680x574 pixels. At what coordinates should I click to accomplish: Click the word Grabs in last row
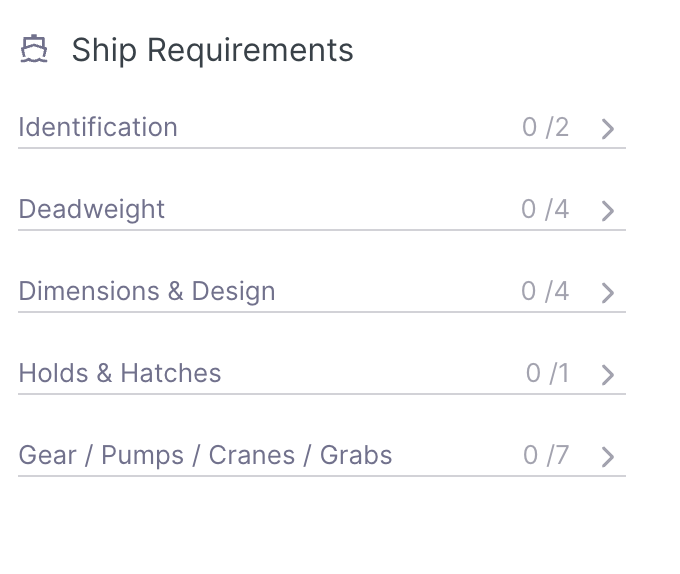pos(356,455)
